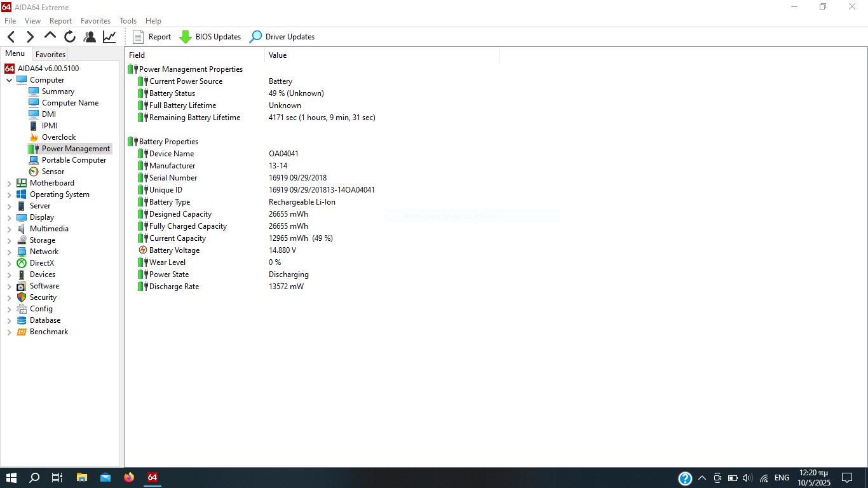Click the Field column header
Image resolution: width=868 pixels, height=488 pixels.
point(195,55)
